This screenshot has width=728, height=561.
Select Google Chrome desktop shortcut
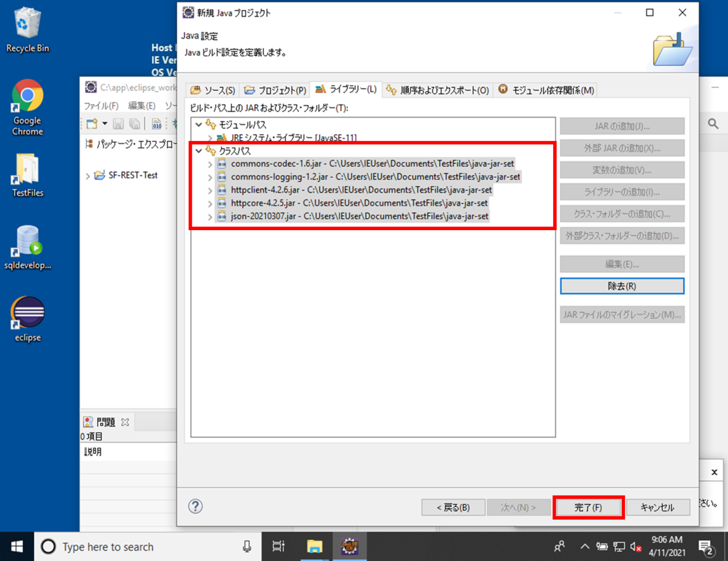click(28, 107)
